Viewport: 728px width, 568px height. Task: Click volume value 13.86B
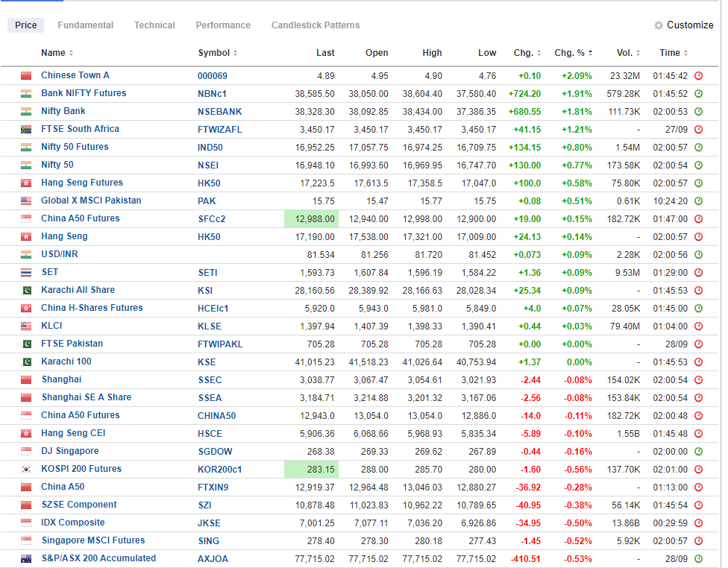[x=626, y=523]
